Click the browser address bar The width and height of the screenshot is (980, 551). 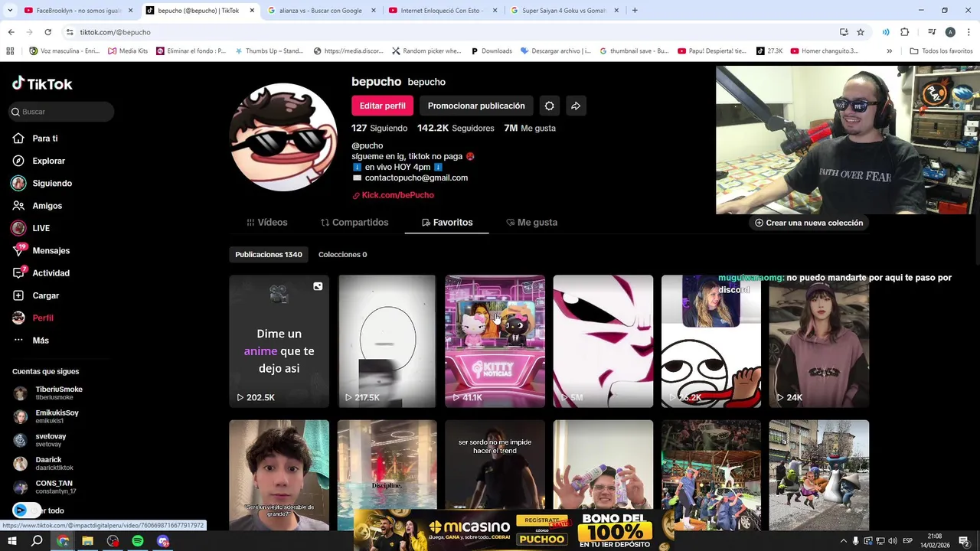click(452, 32)
